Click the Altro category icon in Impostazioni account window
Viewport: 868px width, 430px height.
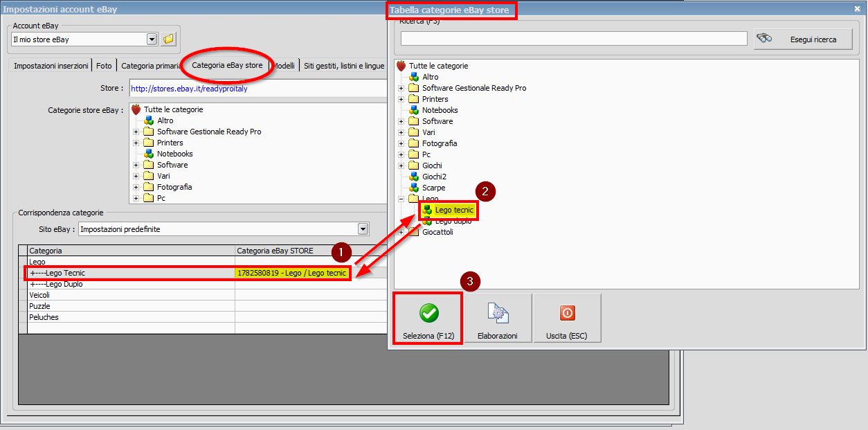coord(149,120)
